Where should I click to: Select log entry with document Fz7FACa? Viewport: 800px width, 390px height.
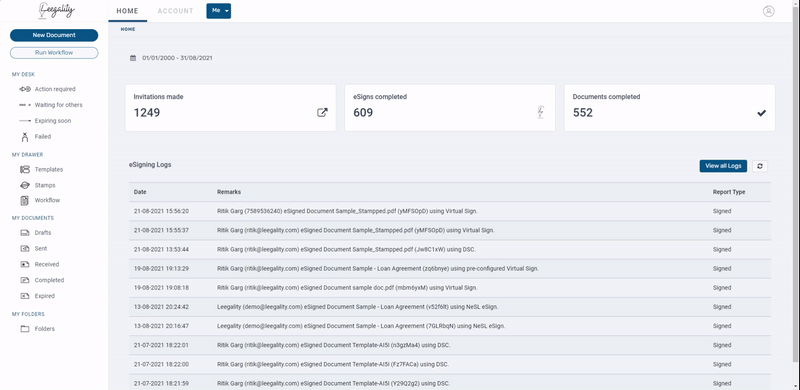coord(450,364)
